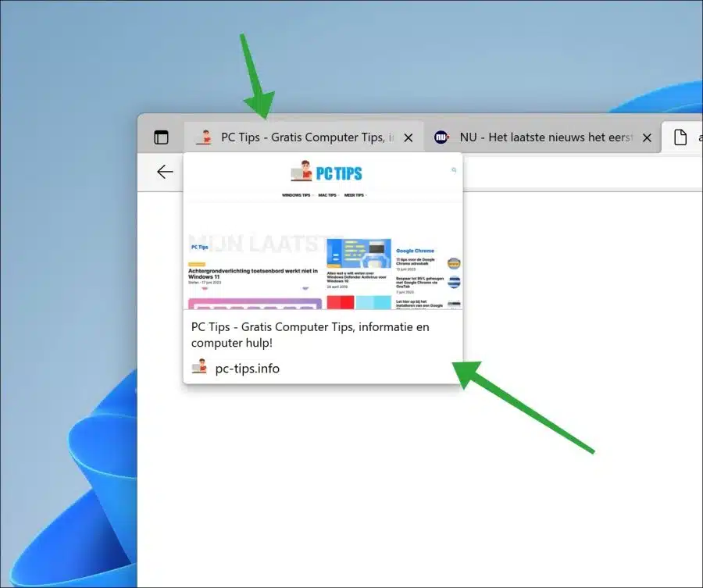Image resolution: width=703 pixels, height=588 pixels.
Task: Click the tab preview thumbnail image
Action: 323,231
